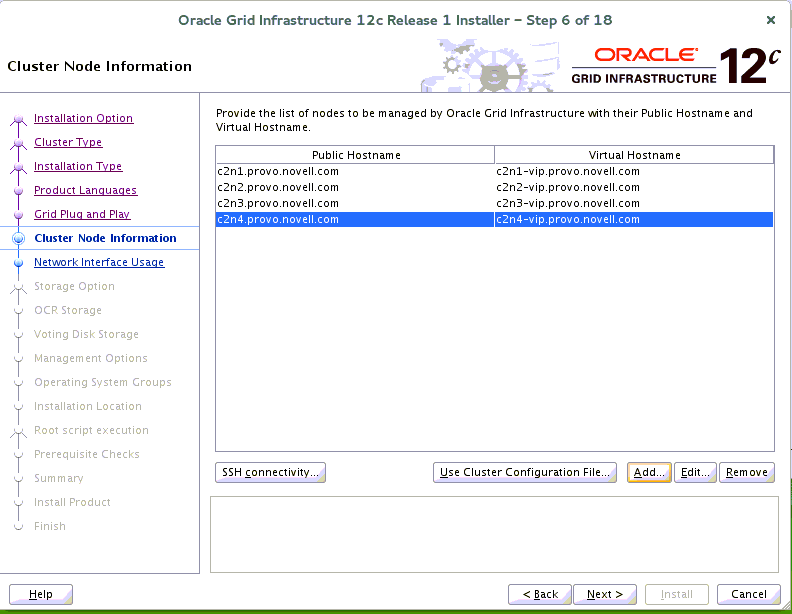Open the Installation Option step link
This screenshot has height=614, width=792.
pos(83,118)
